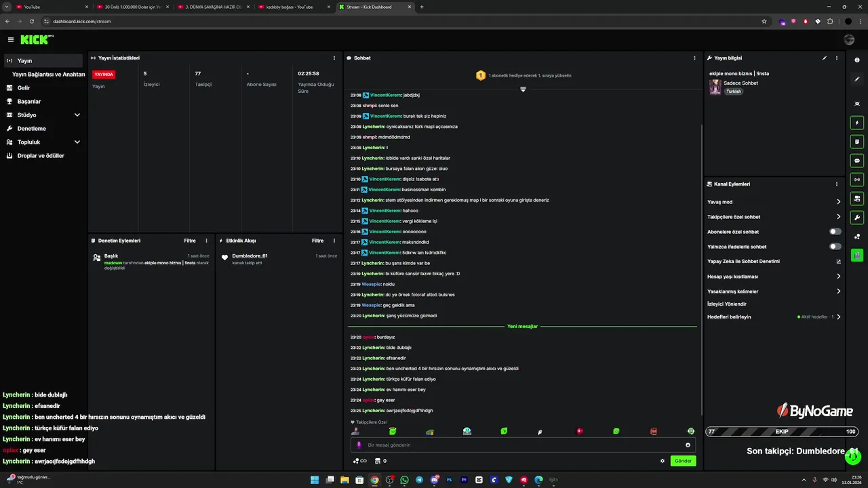Toggle the broadcast signal widget in right toolbar

(x=857, y=180)
